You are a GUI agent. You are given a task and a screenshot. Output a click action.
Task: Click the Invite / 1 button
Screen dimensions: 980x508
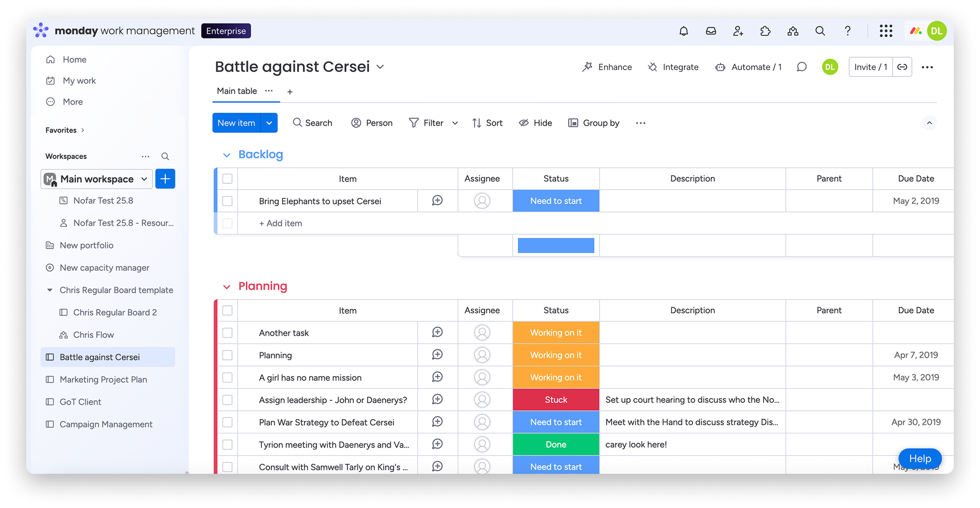pyautogui.click(x=871, y=67)
